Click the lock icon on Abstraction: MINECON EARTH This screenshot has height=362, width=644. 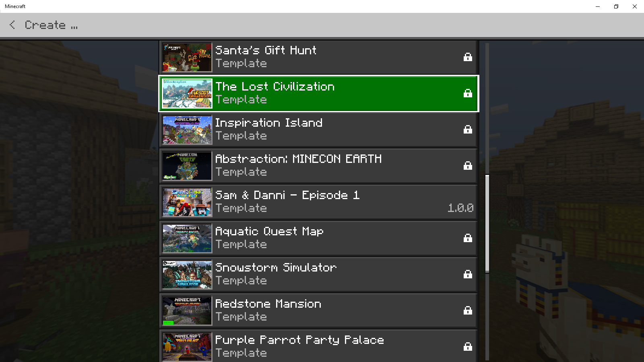point(468,166)
